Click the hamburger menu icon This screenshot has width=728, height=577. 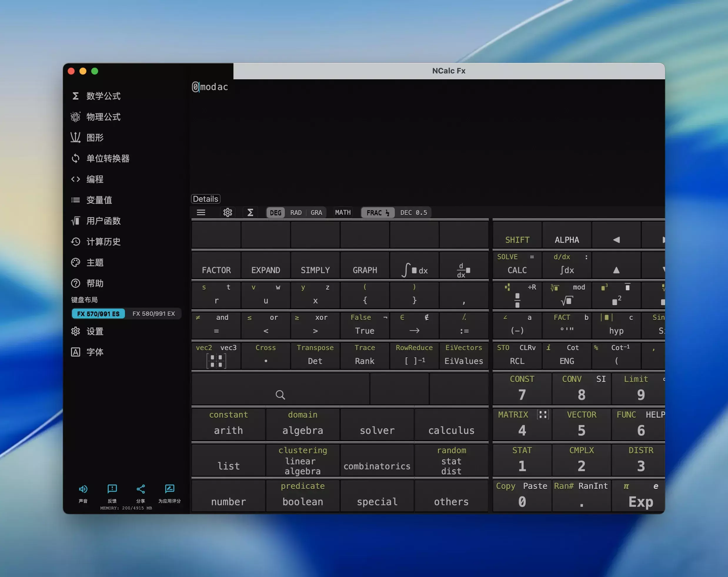[x=201, y=213]
